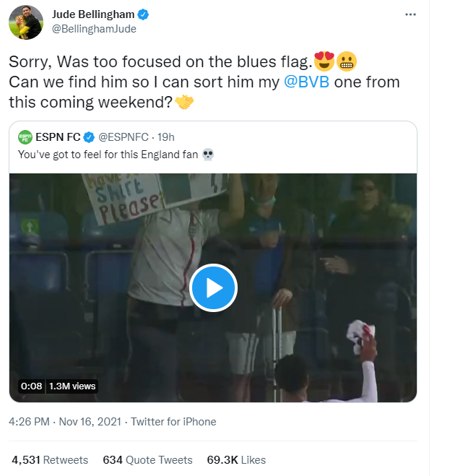View the 634 Quote Tweets list
The height and width of the screenshot is (476, 450).
click(x=147, y=460)
